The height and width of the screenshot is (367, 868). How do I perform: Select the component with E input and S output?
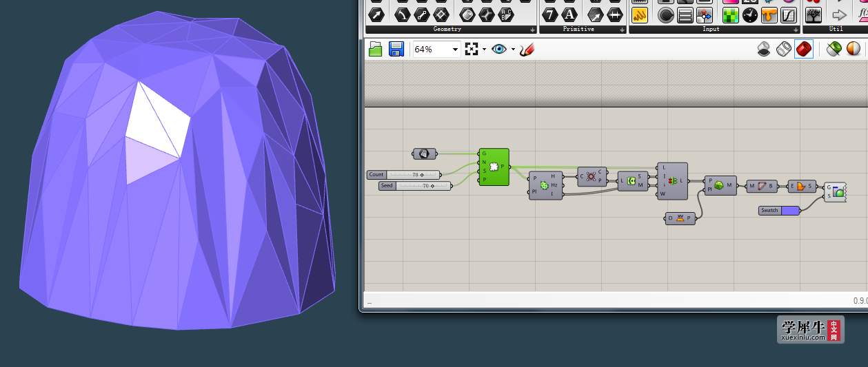[803, 186]
